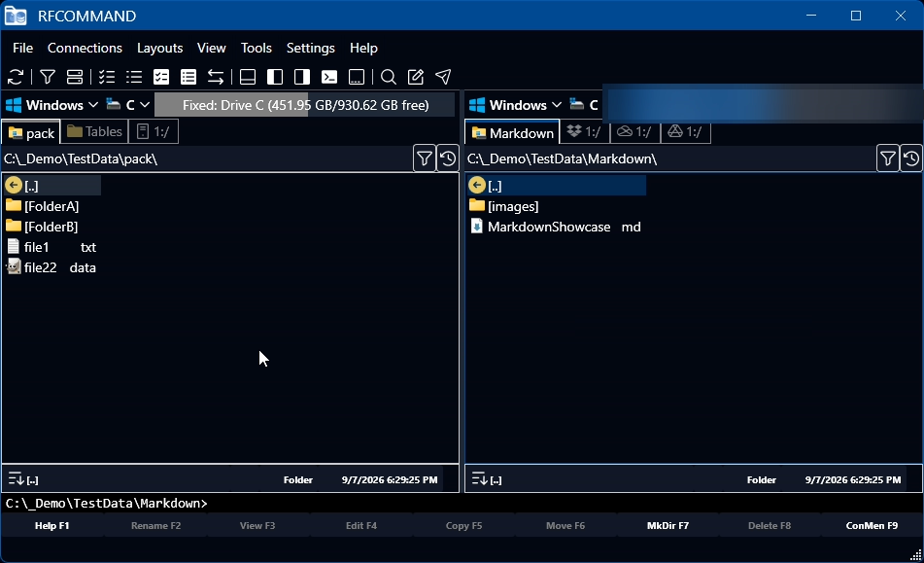
Task: Select the [images] folder
Action: 557,206
